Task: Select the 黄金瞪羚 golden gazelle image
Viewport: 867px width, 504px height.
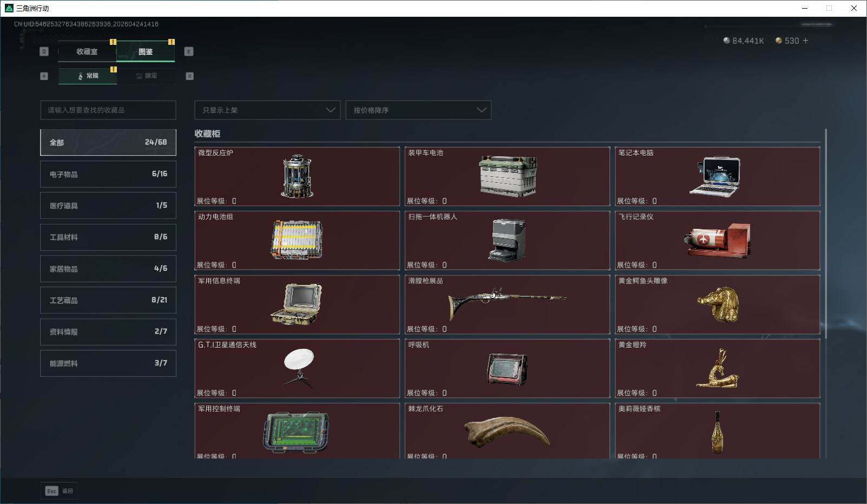Action: coord(718,368)
